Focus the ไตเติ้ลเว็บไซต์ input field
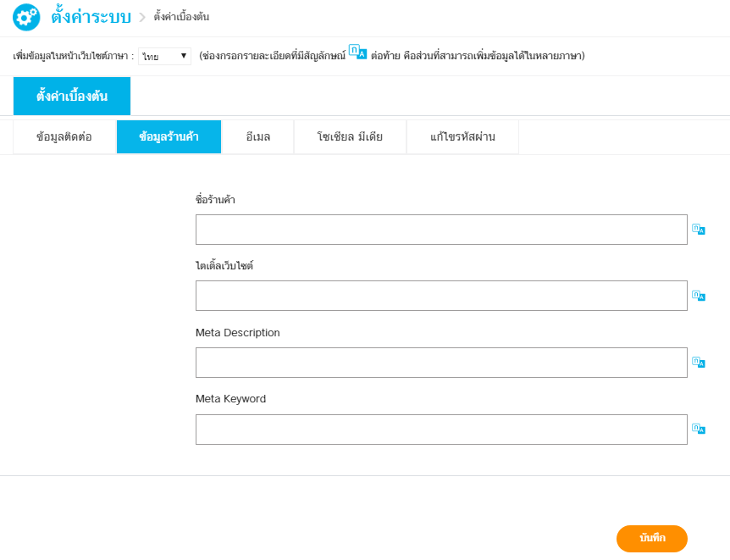Screen dimensions: 730x560 click(441, 296)
